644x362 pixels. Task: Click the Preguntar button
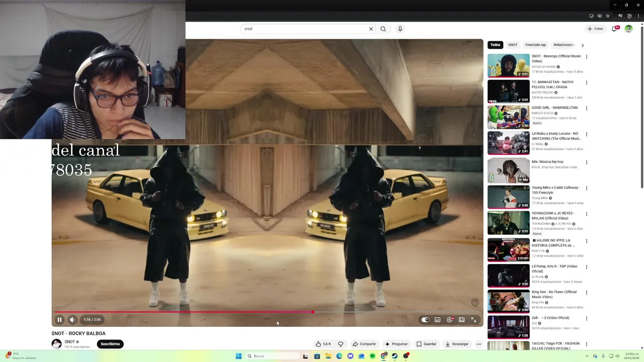pos(396,344)
